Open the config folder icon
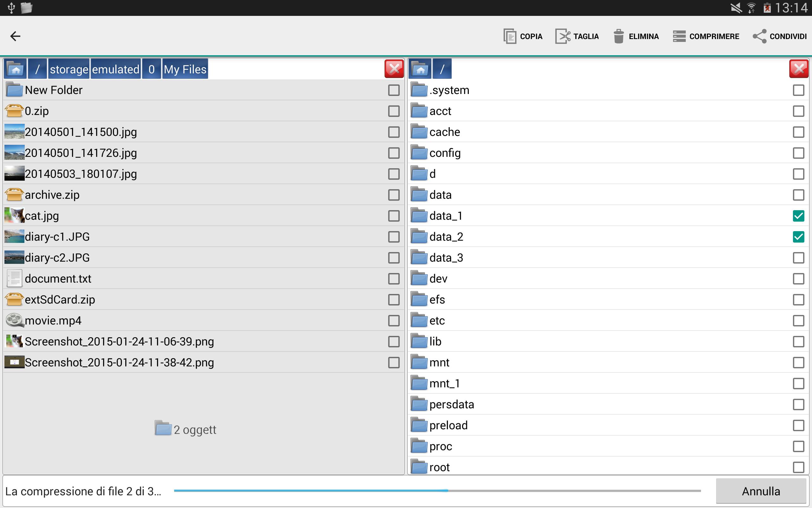Screen dimensions: 812x508 pyautogui.click(x=419, y=152)
